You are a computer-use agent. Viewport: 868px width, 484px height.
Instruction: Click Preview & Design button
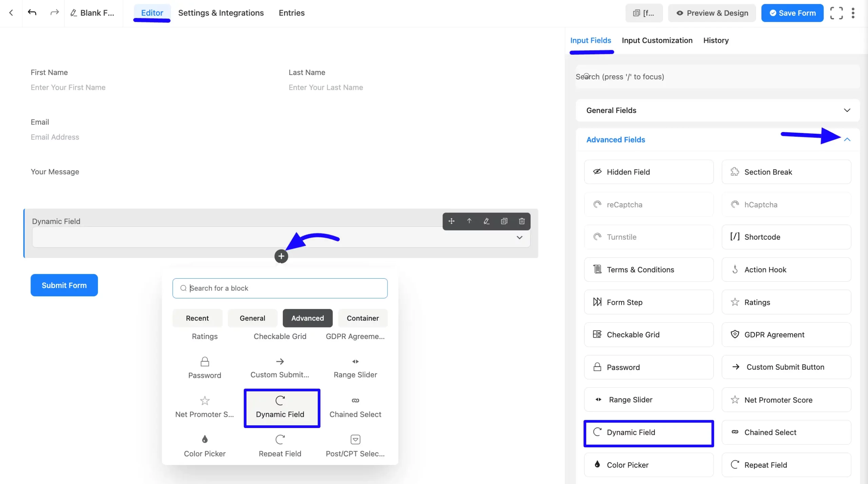coord(712,13)
